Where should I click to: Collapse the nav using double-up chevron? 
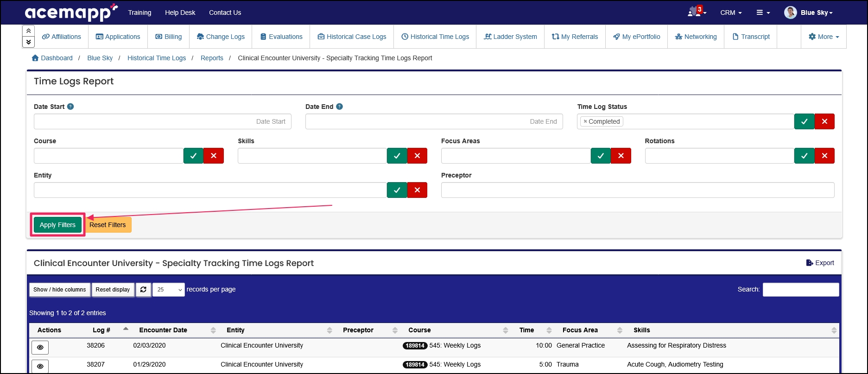[28, 31]
